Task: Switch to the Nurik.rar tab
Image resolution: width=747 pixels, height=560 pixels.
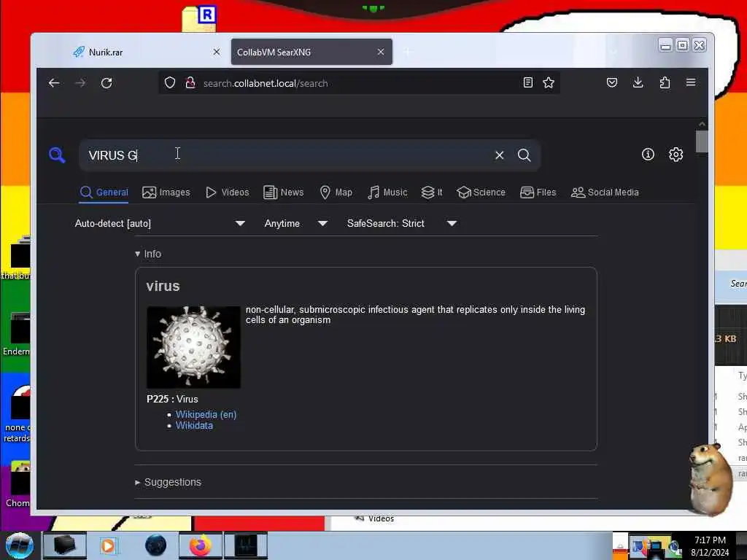Action: pyautogui.click(x=147, y=52)
